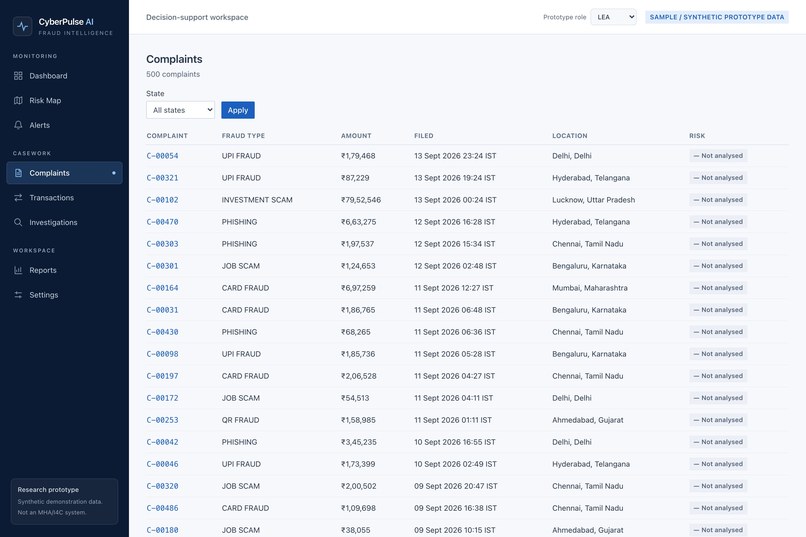Open complaint C-00164
Image resolution: width=806 pixels, height=537 pixels.
click(x=162, y=288)
